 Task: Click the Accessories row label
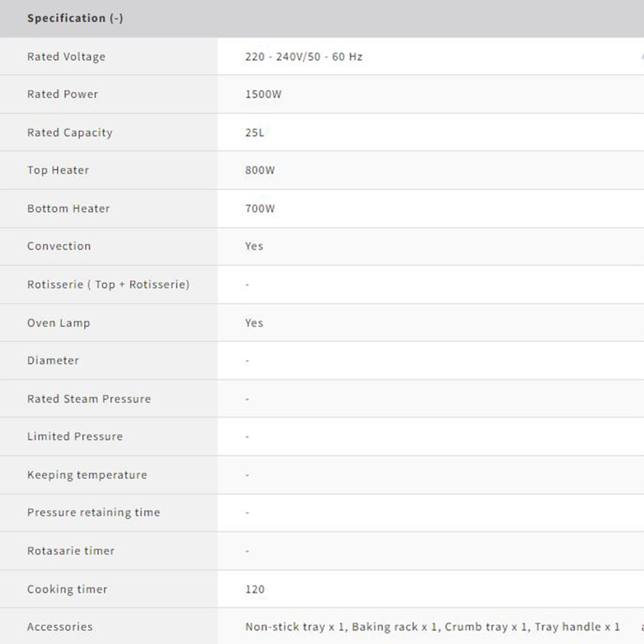coord(60,627)
